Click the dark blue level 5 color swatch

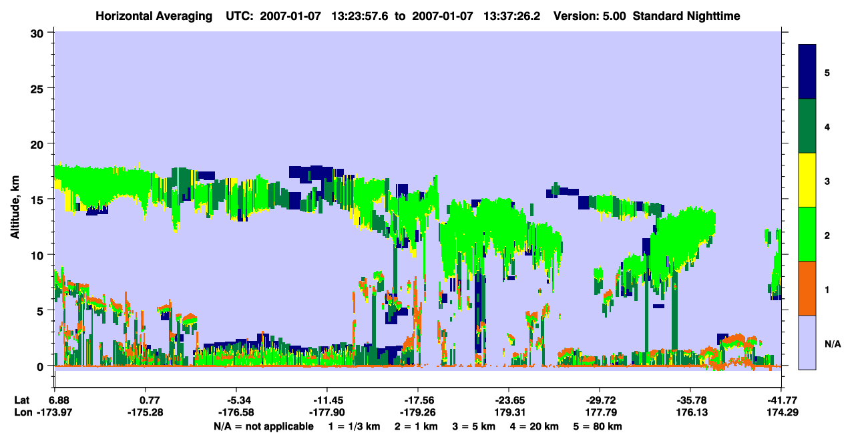click(x=807, y=72)
